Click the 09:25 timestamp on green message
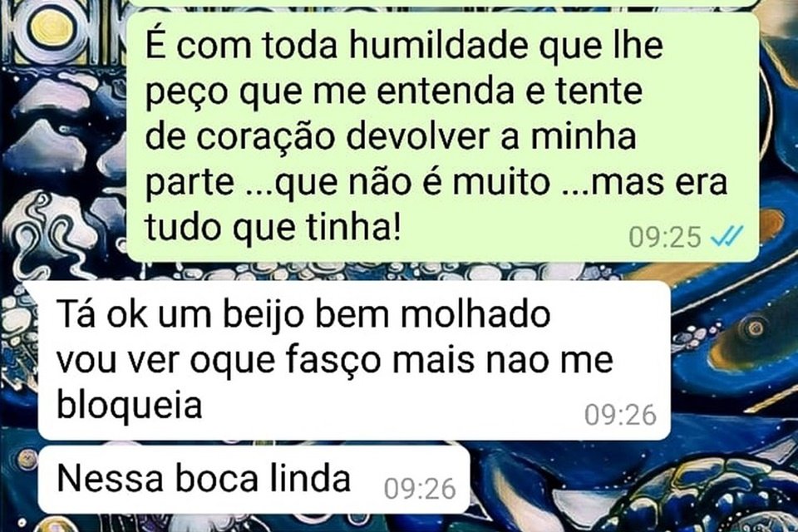The image size is (798, 532). [665, 237]
